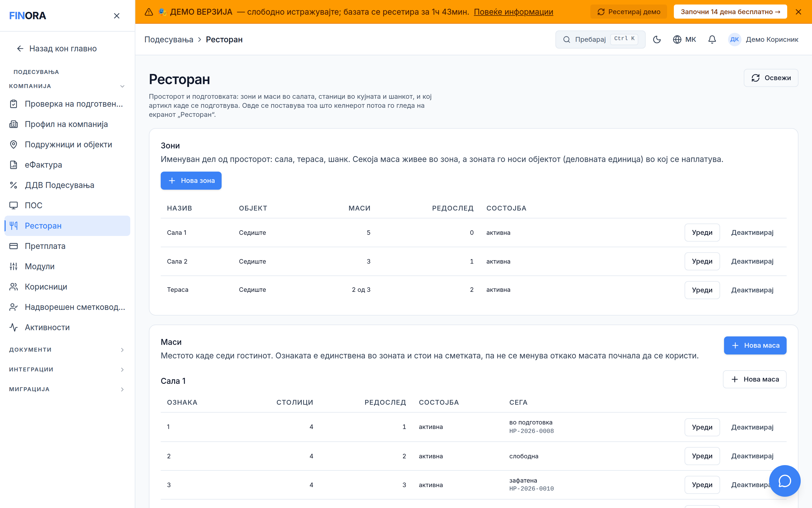Go back via the Назад кон главно arrow
The height and width of the screenshot is (508, 812).
[20, 49]
